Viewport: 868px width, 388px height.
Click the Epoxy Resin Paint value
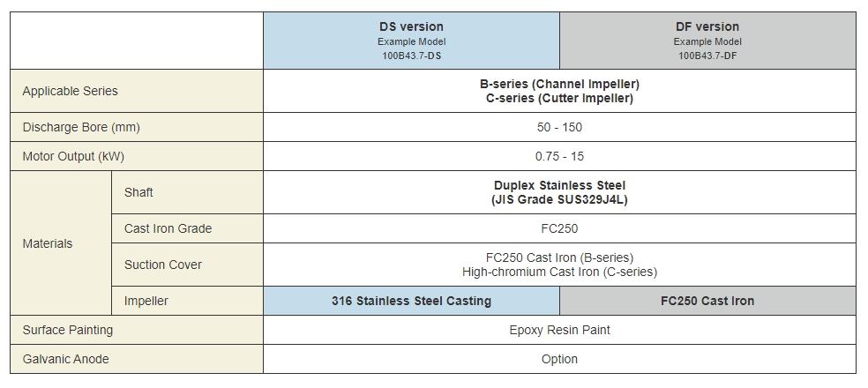pos(559,330)
